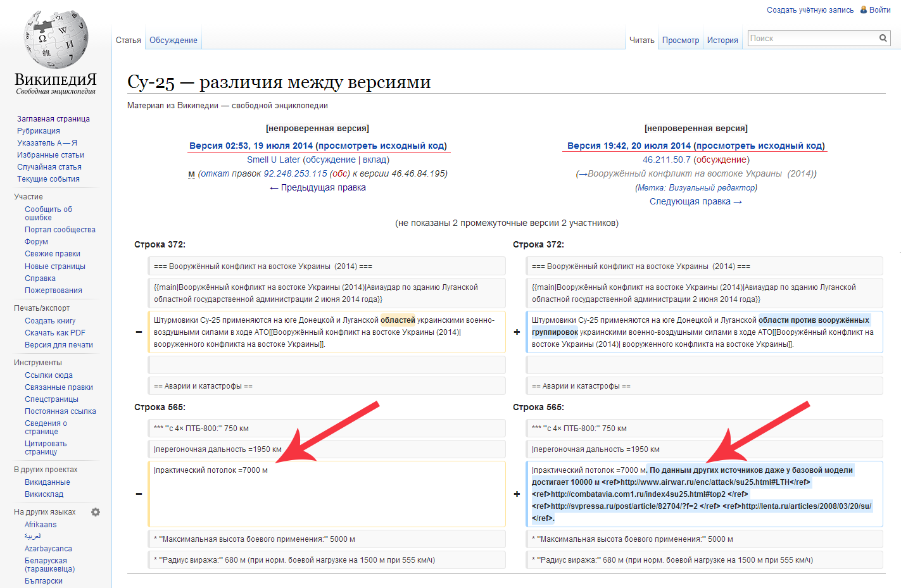Open Избранные статьи link

tap(51, 154)
